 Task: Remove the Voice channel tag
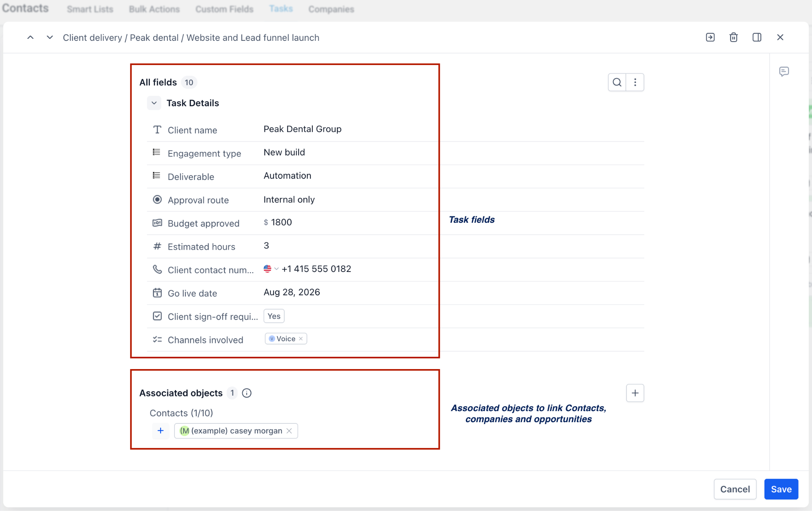[301, 339]
